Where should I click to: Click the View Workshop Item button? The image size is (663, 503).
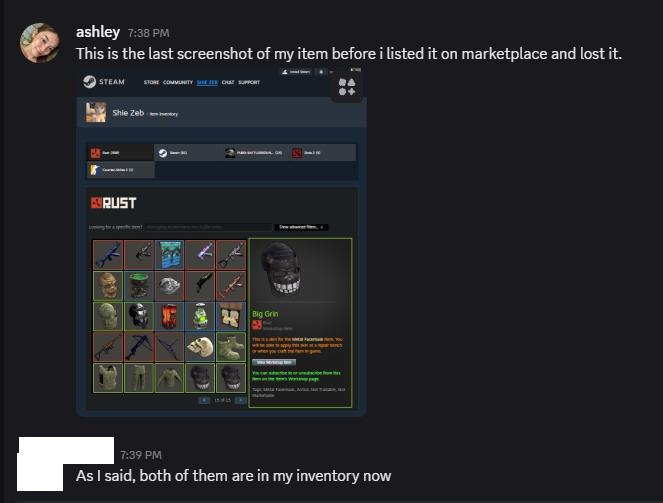(274, 362)
